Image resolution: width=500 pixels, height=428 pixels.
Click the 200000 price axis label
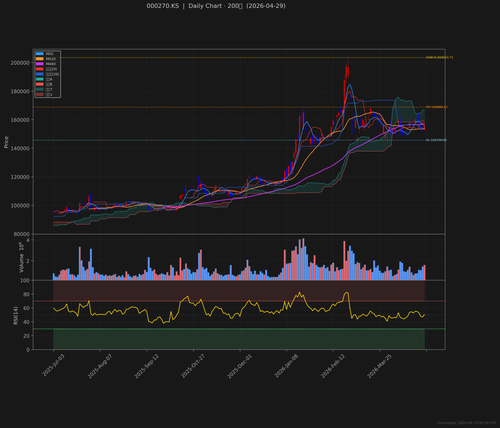20,63
